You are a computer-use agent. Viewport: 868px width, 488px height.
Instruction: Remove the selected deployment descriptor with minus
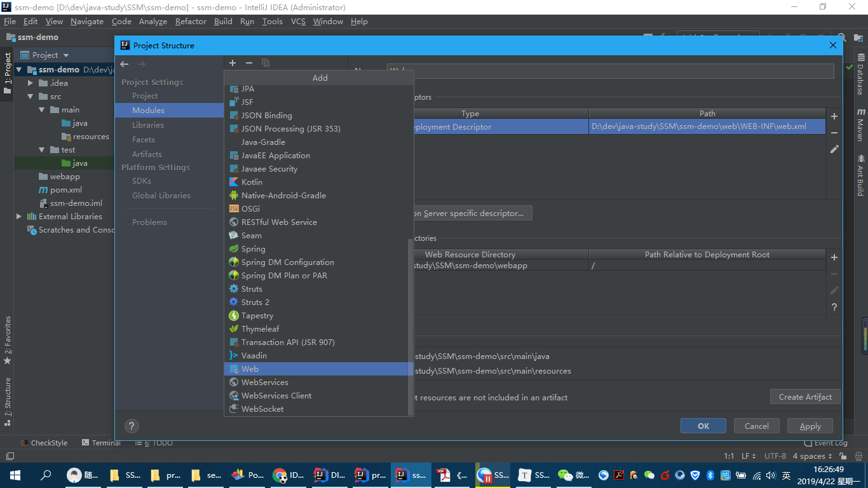pos(834,133)
